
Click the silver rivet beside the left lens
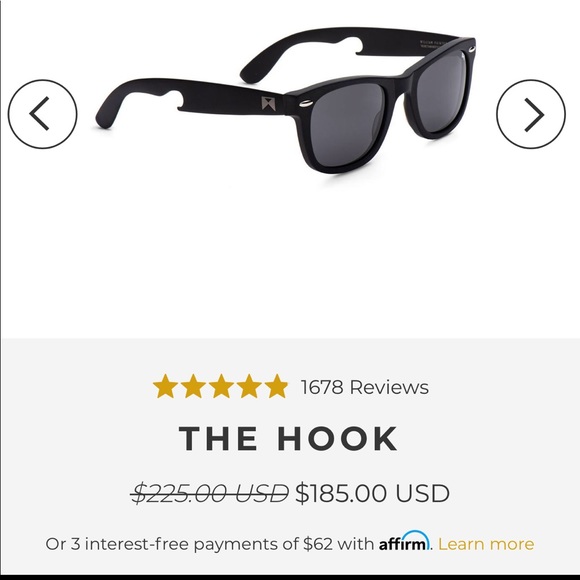tap(306, 104)
